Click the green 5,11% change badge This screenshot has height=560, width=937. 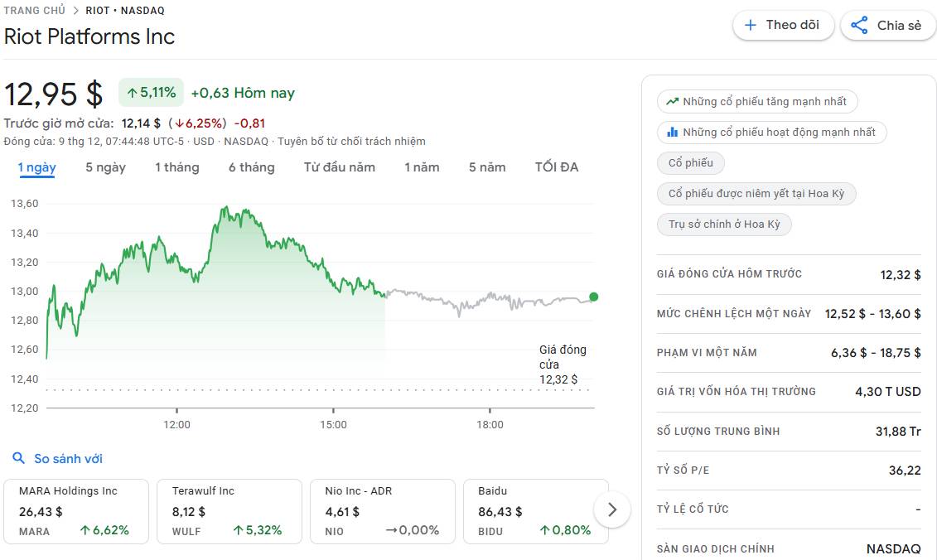tap(151, 93)
